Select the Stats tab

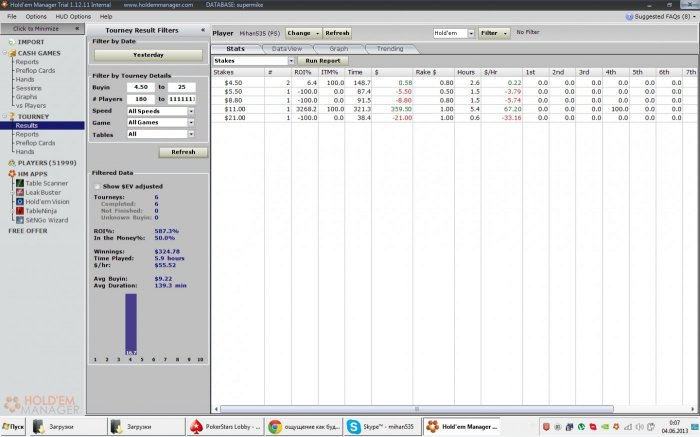(x=235, y=49)
